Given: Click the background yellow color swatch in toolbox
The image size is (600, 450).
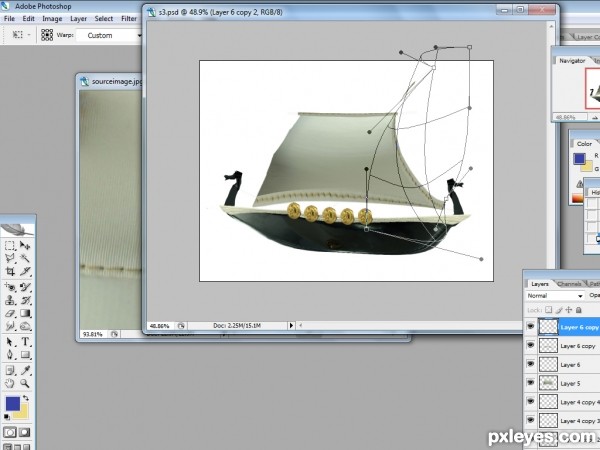Looking at the screenshot, I should pyautogui.click(x=23, y=412).
